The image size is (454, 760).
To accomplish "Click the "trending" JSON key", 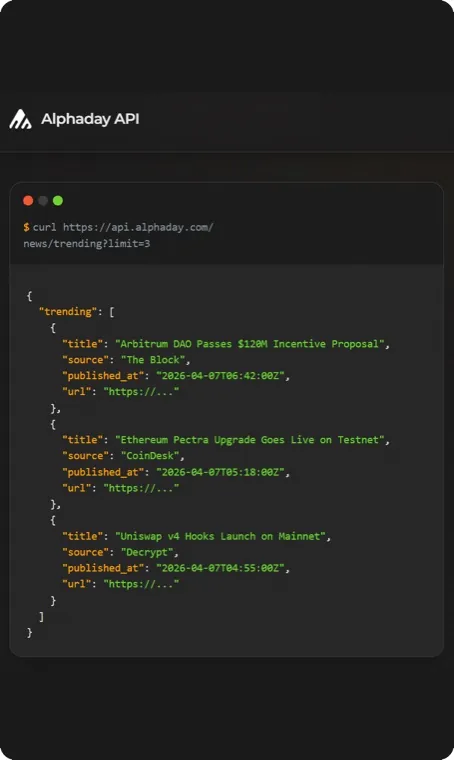I will coord(68,312).
